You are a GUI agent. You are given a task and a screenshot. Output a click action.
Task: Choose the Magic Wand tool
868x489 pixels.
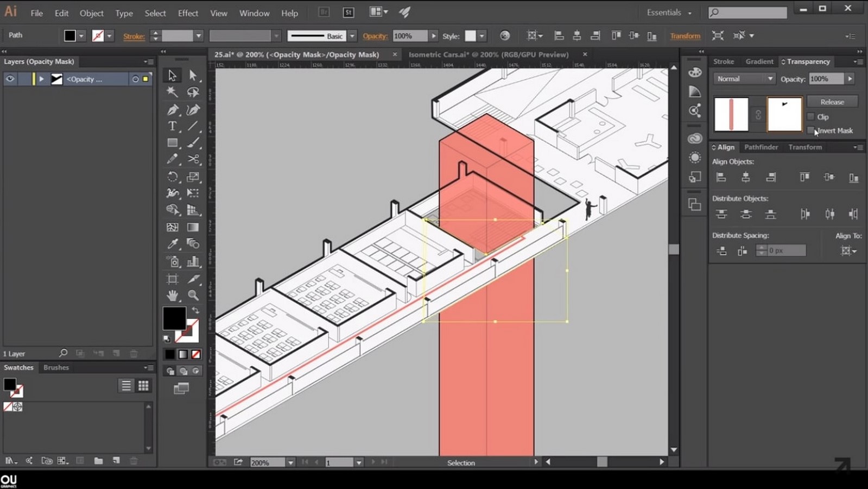[173, 92]
